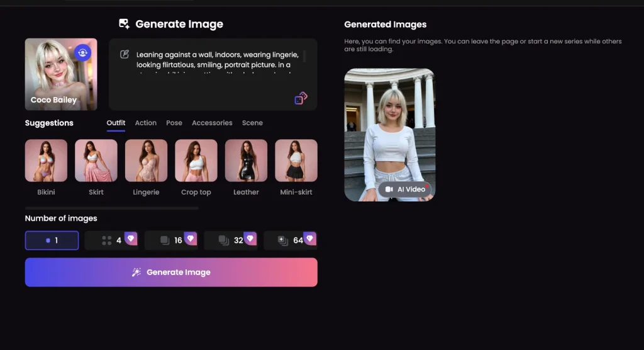Screen dimensions: 644x350
Task: Select 4 images option
Action: coord(111,240)
